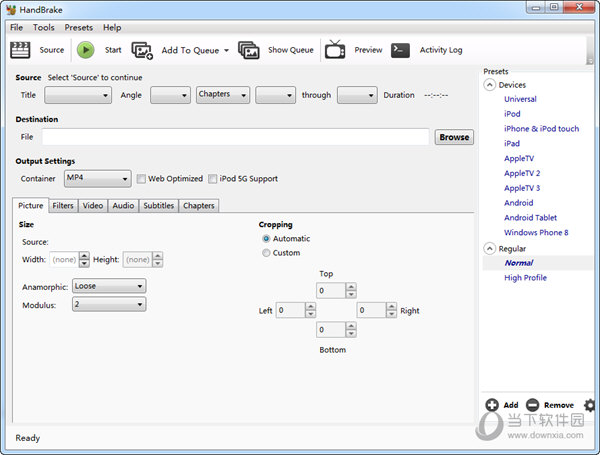Click the Start toolbar label
The width and height of the screenshot is (600, 455).
[113, 50]
